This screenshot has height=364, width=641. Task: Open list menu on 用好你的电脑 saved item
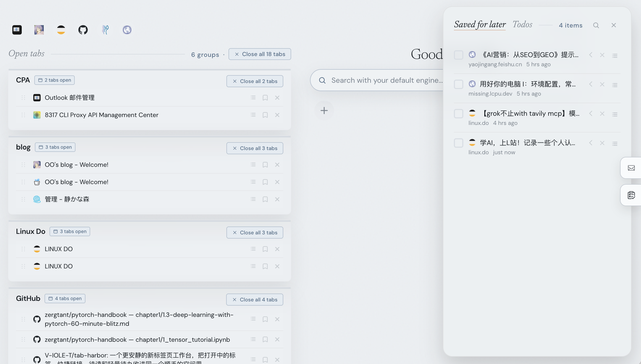pyautogui.click(x=615, y=85)
